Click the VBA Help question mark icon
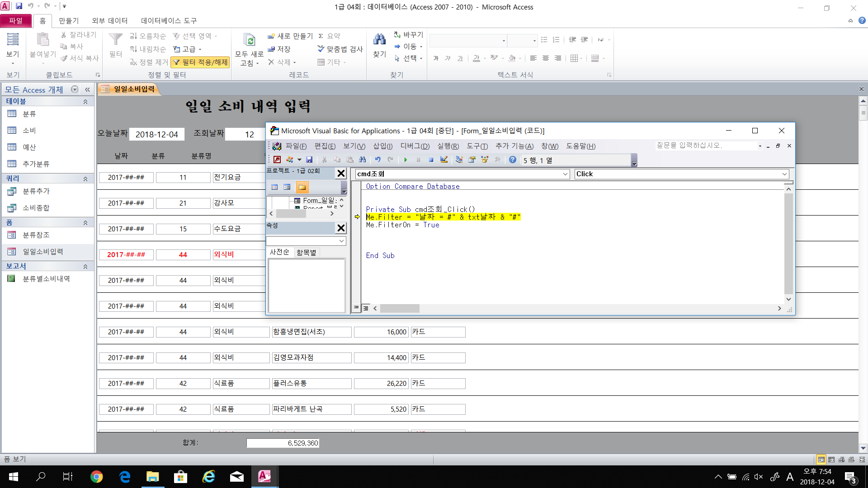 coord(512,160)
